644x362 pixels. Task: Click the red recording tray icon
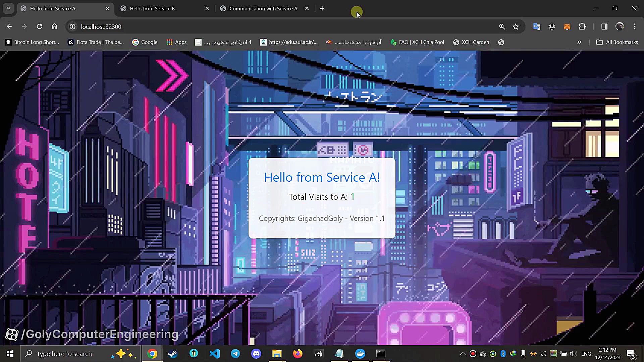(x=473, y=354)
